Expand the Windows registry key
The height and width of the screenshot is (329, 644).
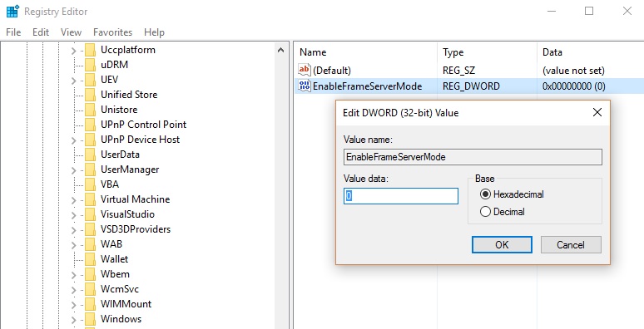pyautogui.click(x=73, y=320)
